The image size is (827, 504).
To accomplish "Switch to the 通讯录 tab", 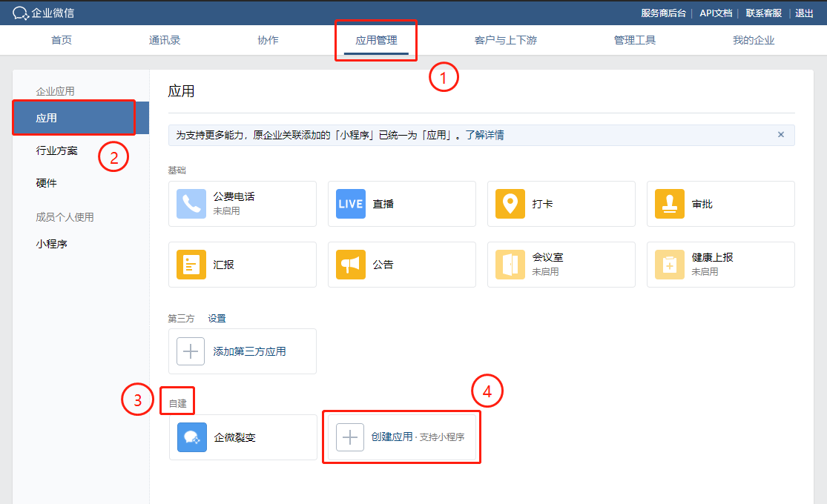I will coord(165,40).
